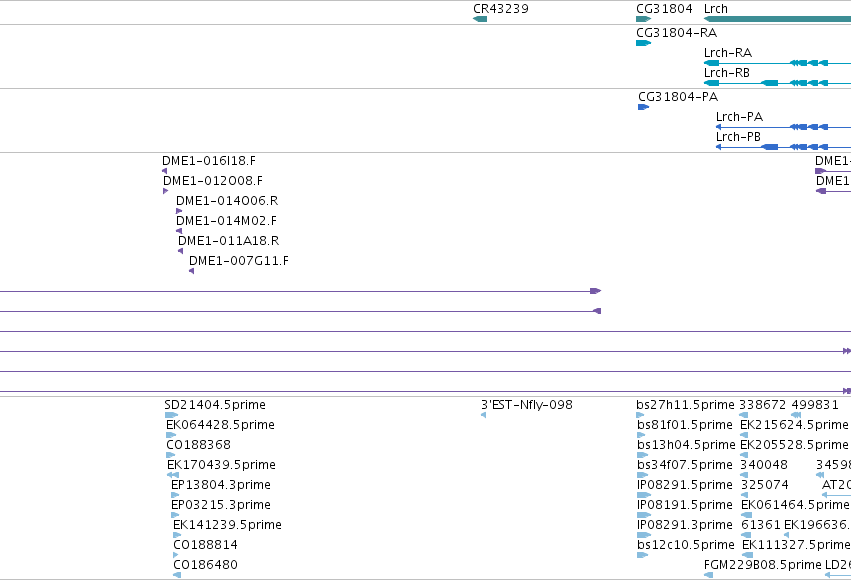The image size is (851, 580).
Task: Select EST bs27h11.5prime
Action: pos(685,405)
